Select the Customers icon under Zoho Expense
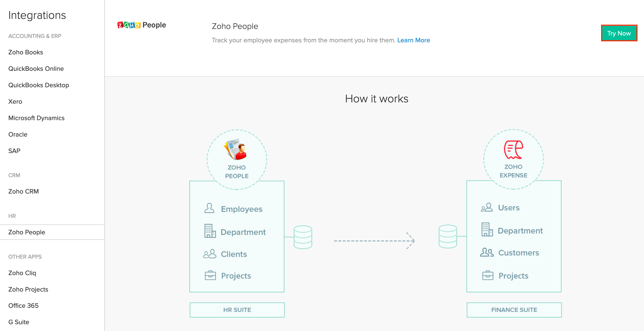This screenshot has width=644, height=331. 487,253
